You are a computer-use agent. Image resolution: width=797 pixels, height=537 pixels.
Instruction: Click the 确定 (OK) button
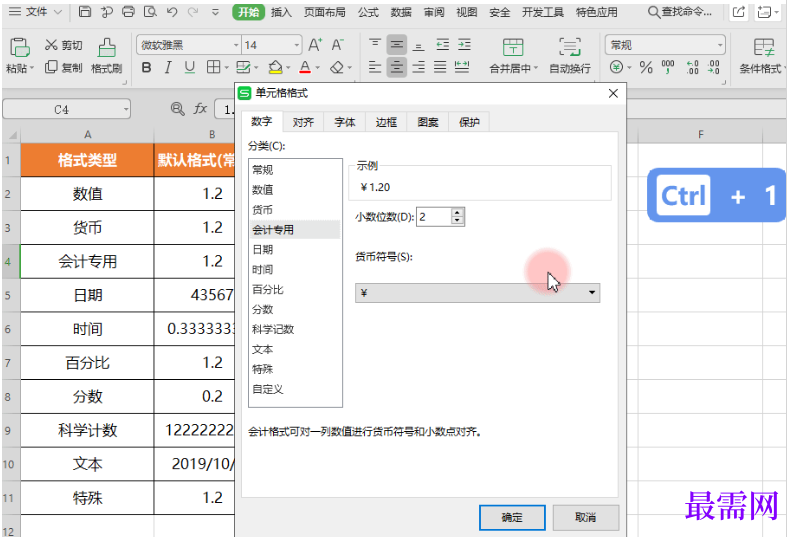point(512,517)
